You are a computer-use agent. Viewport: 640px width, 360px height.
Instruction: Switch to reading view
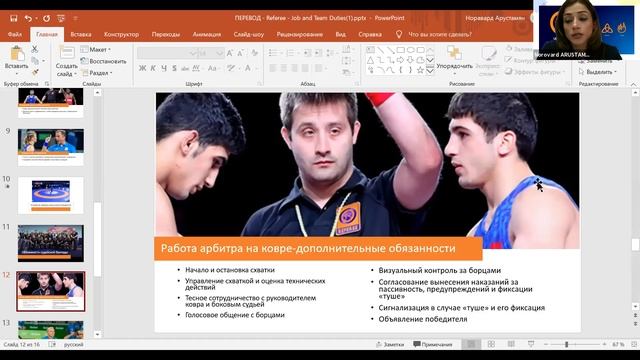click(x=511, y=344)
